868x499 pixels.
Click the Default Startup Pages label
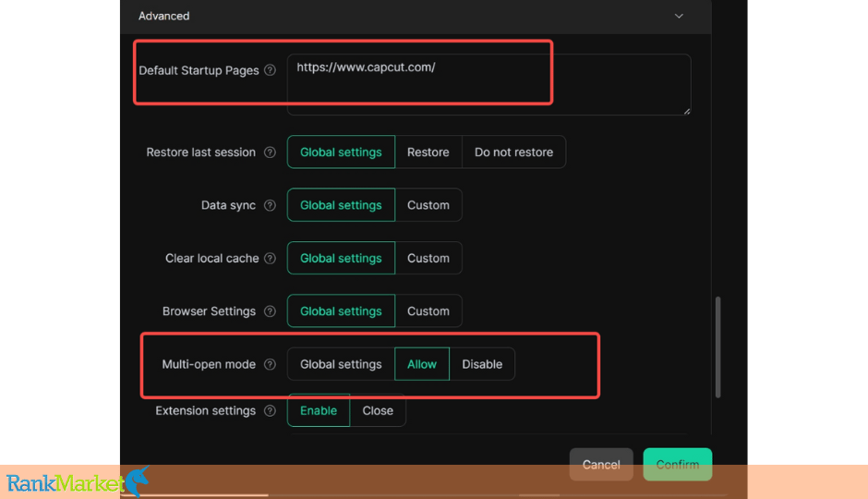pos(199,70)
